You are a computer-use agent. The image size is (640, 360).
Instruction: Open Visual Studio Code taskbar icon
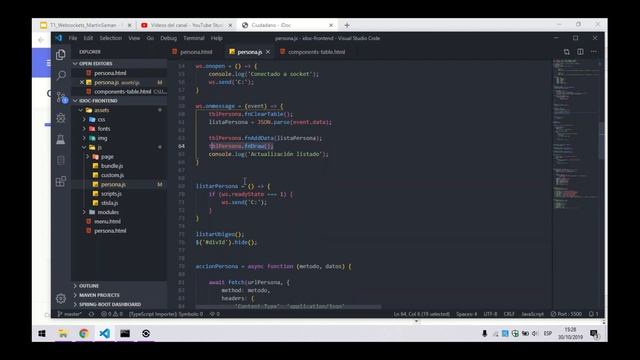(104, 333)
